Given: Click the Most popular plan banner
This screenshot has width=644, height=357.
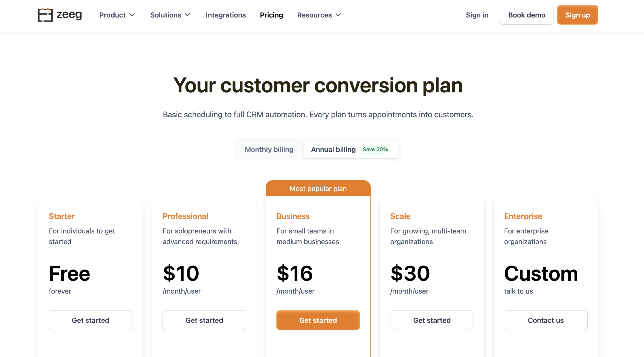Looking at the screenshot, I should pos(318,188).
